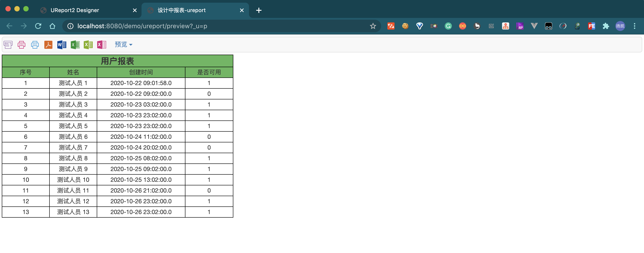Open the Vue devtools extension
Screen dimensions: 644x253
[x=534, y=26]
